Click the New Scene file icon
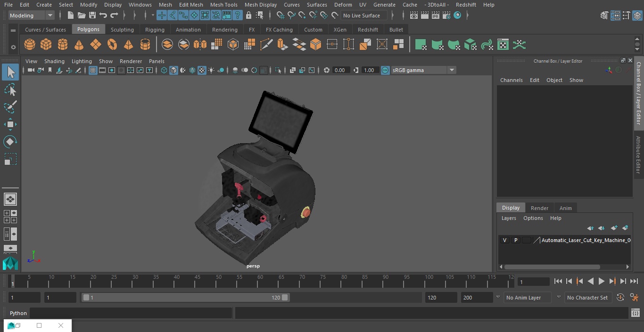Viewport: 644px width, 332px height. pyautogui.click(x=70, y=16)
